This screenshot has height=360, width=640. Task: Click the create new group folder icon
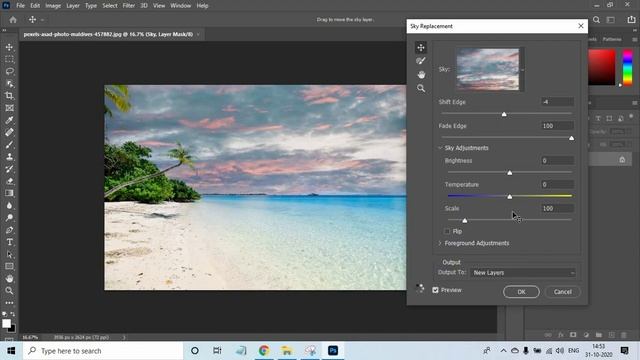click(598, 335)
